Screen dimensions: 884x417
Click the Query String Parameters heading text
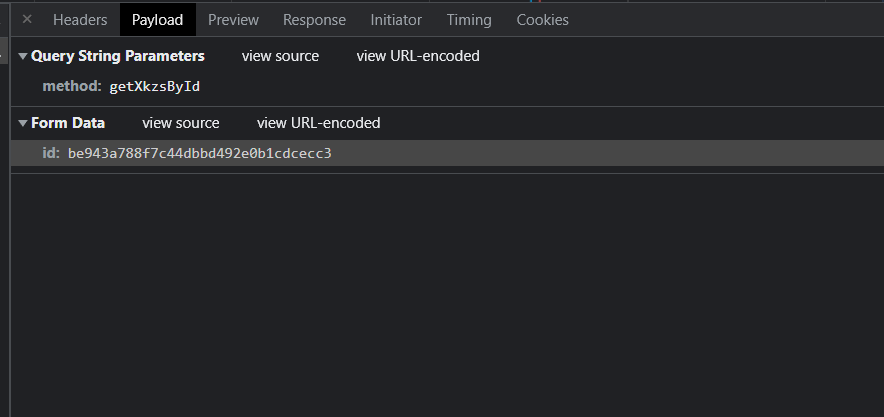coord(118,56)
